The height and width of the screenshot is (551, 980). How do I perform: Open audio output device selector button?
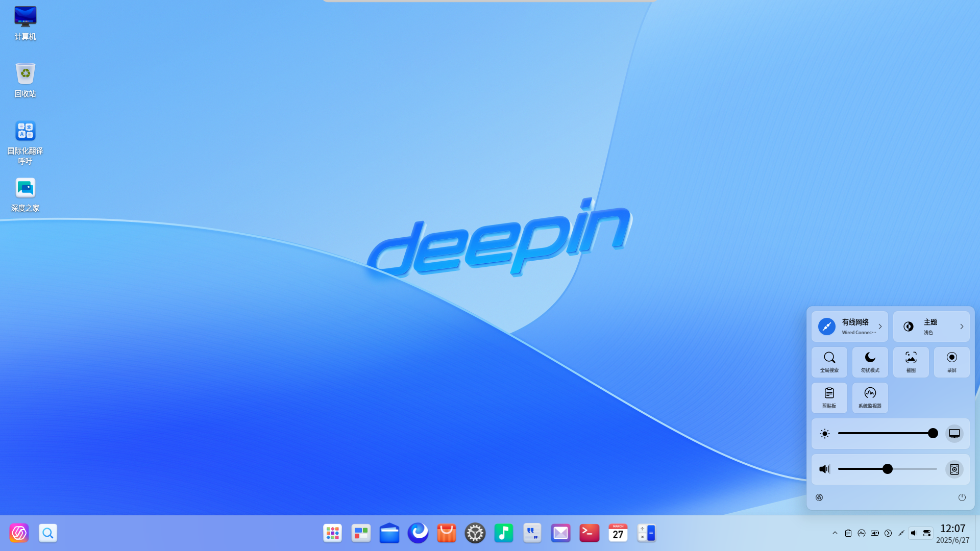click(954, 469)
